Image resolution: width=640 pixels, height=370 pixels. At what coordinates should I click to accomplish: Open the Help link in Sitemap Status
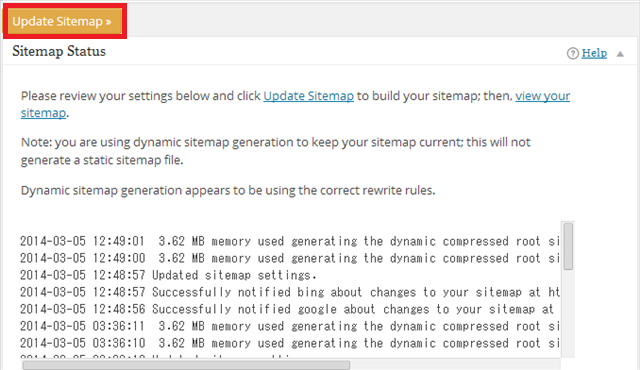click(x=594, y=53)
